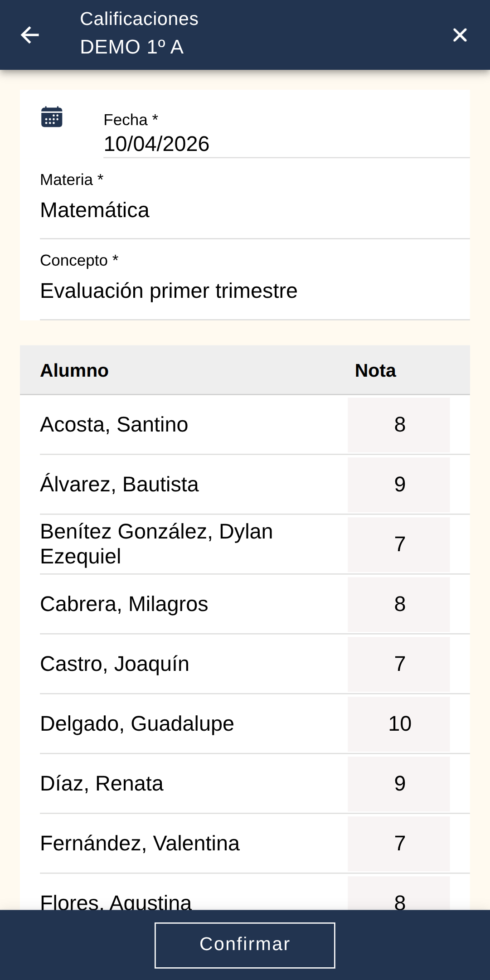Select Benítez González, Dylan Ezequiel's grade field
490x980 pixels.
click(398, 544)
